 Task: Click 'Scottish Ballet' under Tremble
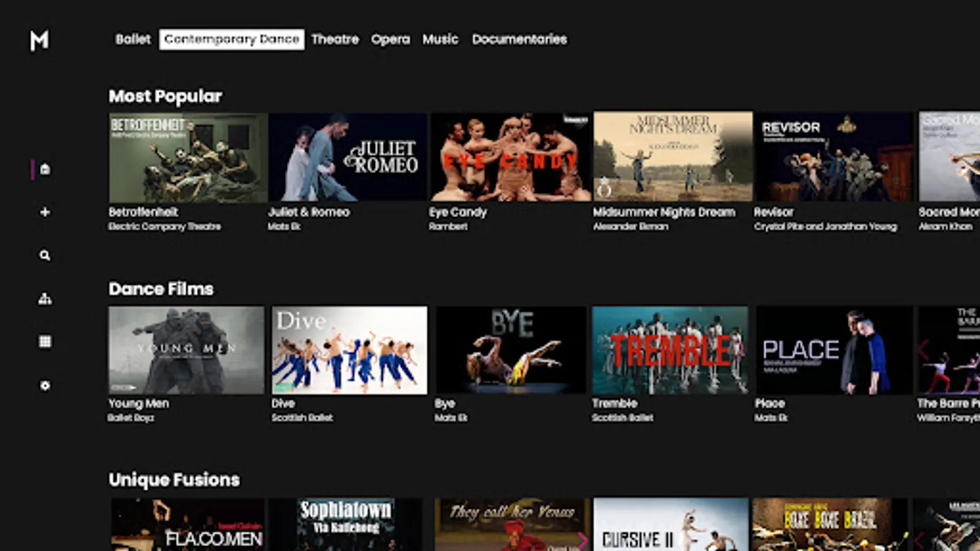(x=622, y=418)
